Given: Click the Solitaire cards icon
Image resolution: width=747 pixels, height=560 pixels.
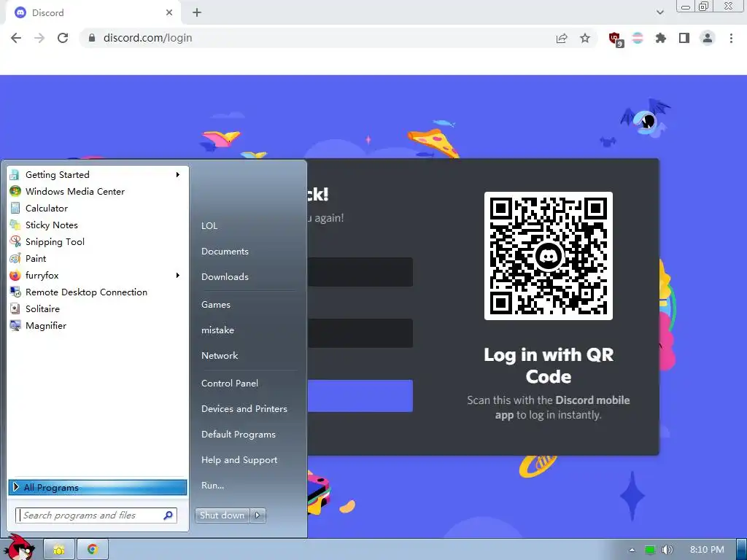Looking at the screenshot, I should [15, 308].
